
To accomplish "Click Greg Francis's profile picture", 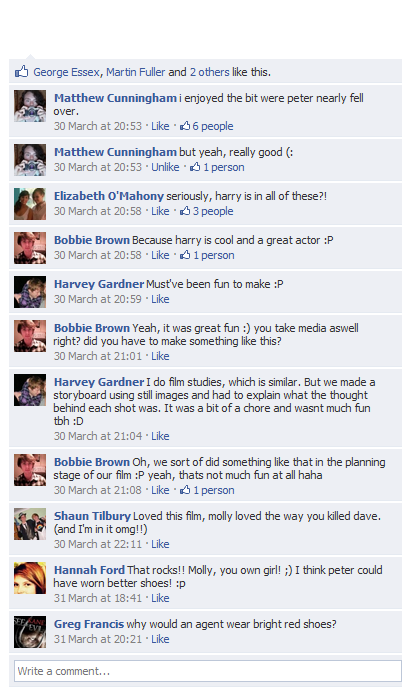I will pos(30,632).
